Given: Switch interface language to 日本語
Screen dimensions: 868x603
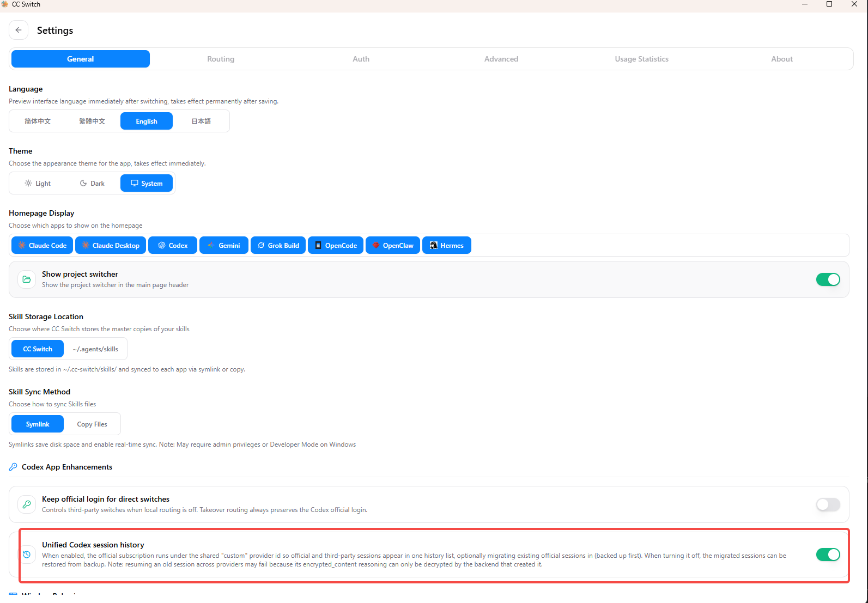Looking at the screenshot, I should [201, 121].
